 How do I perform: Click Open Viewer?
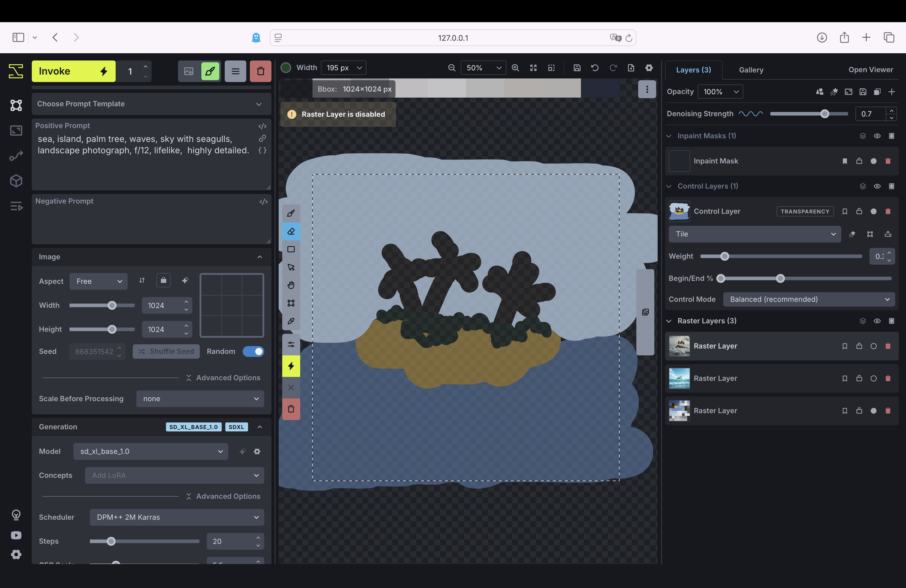pyautogui.click(x=870, y=70)
